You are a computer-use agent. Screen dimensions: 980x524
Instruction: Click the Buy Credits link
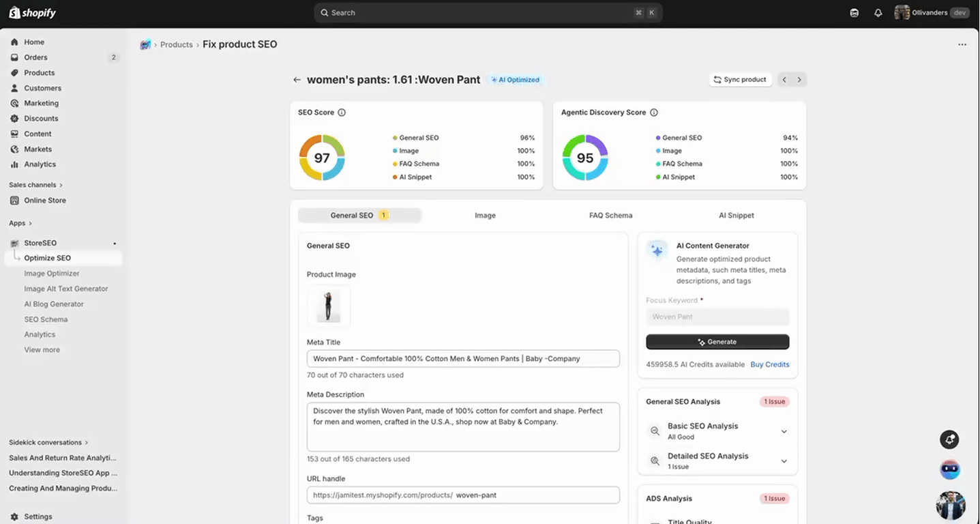(769, 364)
